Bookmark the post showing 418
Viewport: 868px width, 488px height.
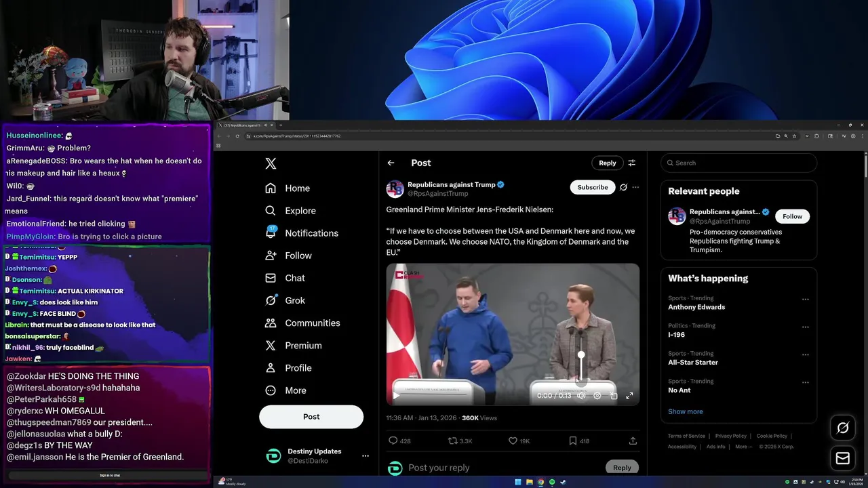[578, 441]
